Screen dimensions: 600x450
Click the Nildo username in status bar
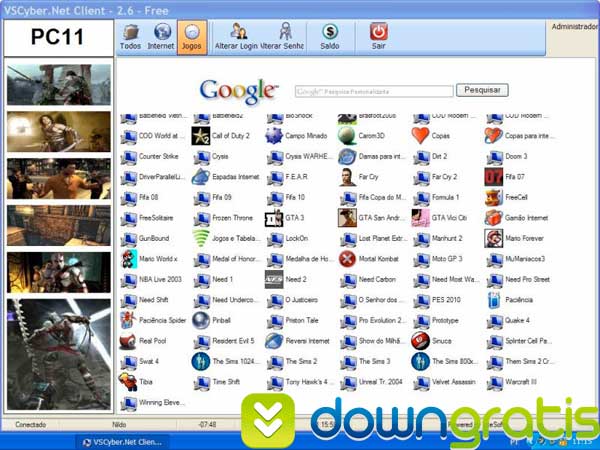pos(119,425)
